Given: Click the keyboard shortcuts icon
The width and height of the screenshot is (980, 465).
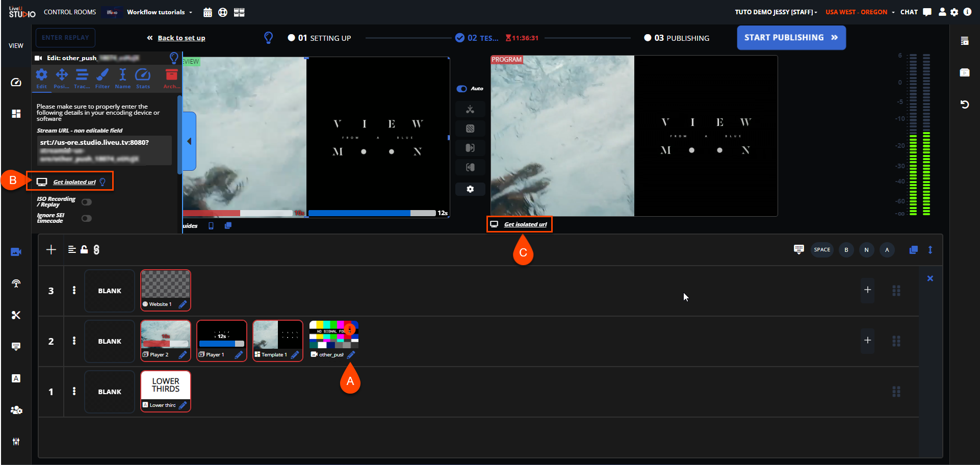Looking at the screenshot, I should pyautogui.click(x=799, y=249).
